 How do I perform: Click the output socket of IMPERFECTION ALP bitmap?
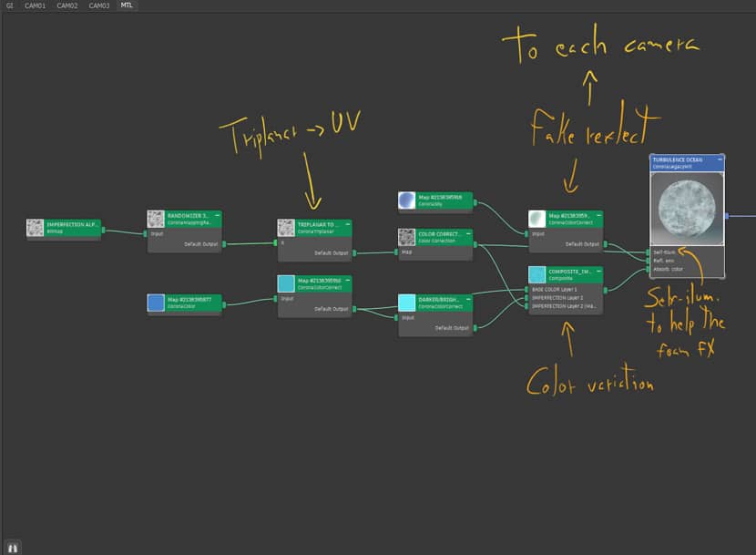tap(103, 231)
